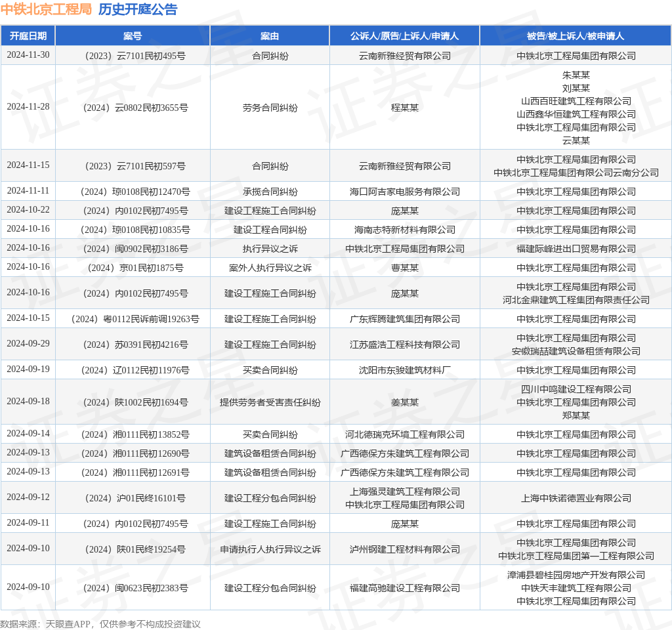Viewport: 672px width, 630px height.
Task: Click the 公诉人/原告/上诉人/申请人 column header
Action: pos(404,36)
